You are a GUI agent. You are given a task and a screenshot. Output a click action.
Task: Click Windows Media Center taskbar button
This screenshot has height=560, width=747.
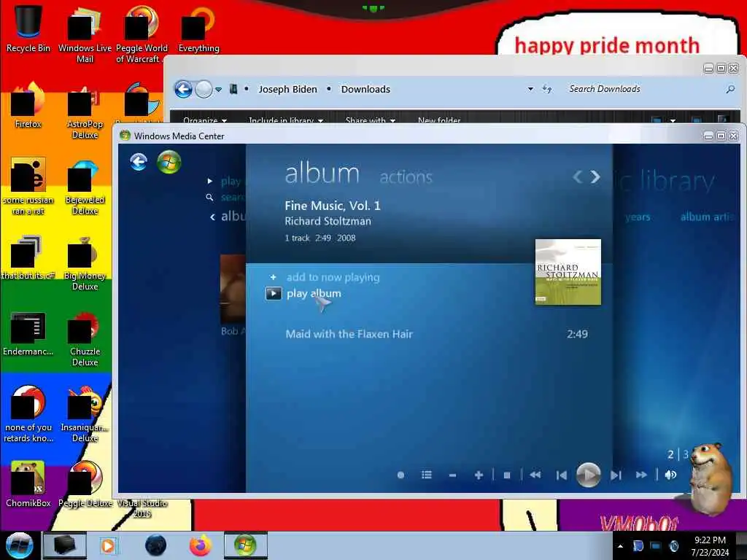245,545
